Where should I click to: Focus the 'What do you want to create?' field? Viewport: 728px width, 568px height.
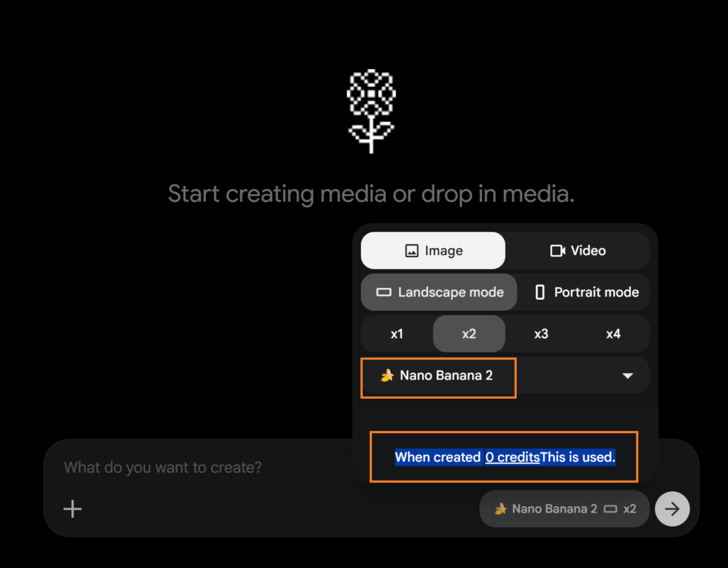tap(163, 467)
